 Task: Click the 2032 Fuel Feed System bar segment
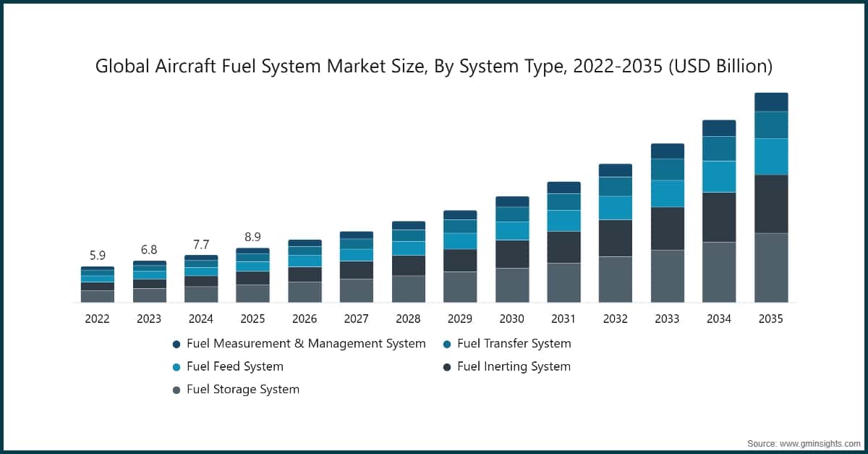tap(616, 208)
